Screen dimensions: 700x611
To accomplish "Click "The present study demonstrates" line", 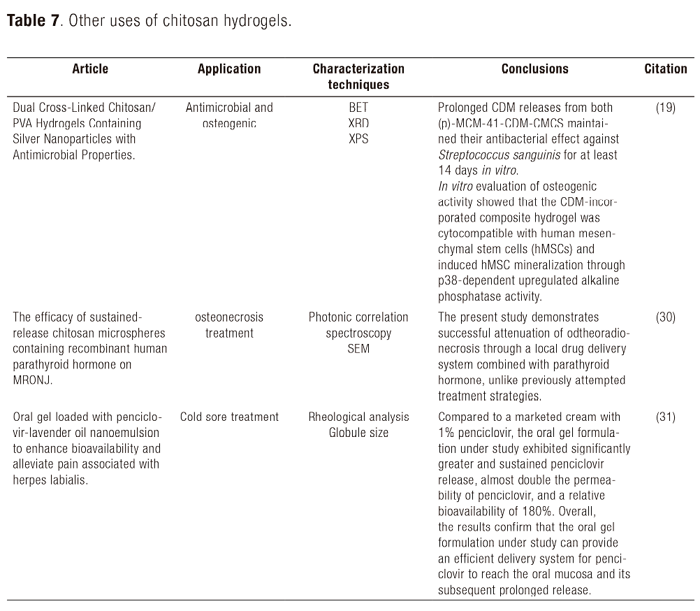I will tap(518, 317).
